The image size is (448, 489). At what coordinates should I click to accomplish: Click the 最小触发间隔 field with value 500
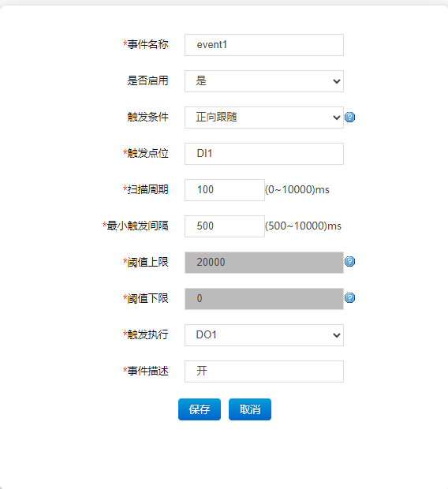pyautogui.click(x=225, y=226)
